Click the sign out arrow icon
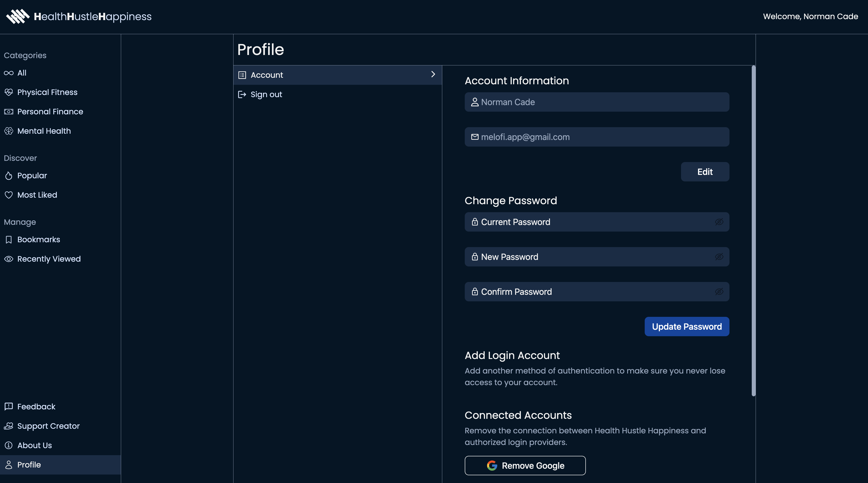The height and width of the screenshot is (483, 868). coord(242,94)
